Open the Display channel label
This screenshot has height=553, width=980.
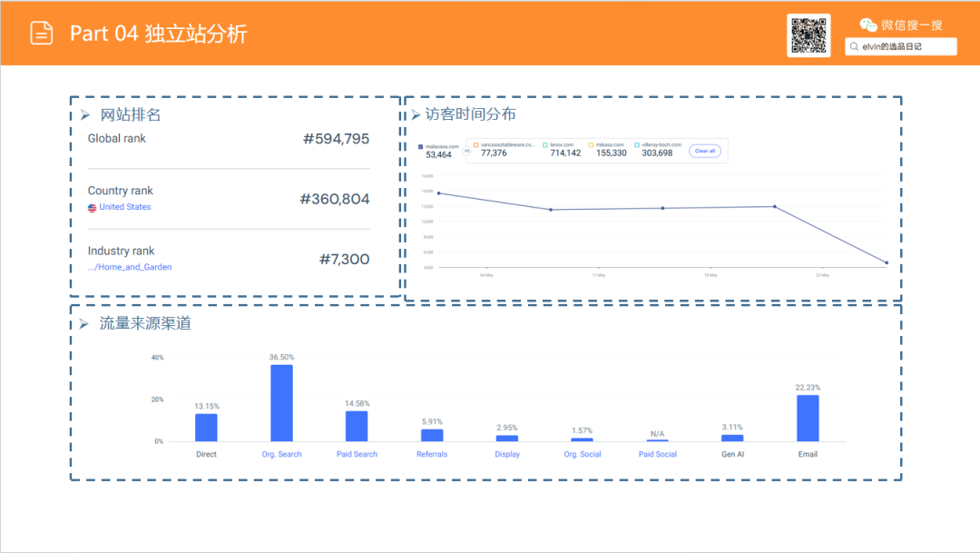[507, 454]
